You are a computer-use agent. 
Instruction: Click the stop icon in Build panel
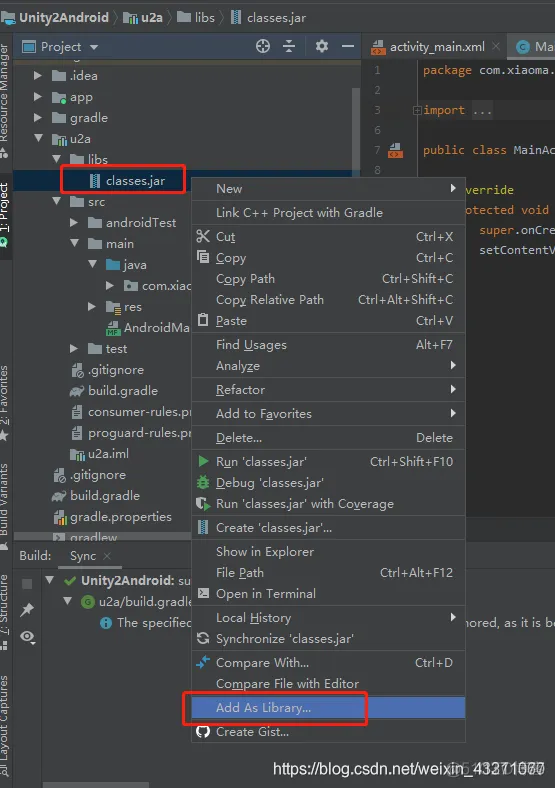coord(27,583)
